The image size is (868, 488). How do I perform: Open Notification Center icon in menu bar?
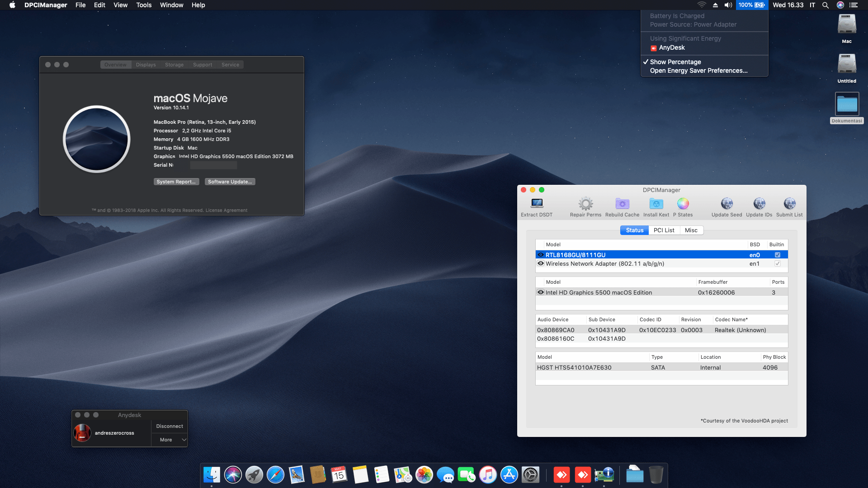pyautogui.click(x=854, y=5)
